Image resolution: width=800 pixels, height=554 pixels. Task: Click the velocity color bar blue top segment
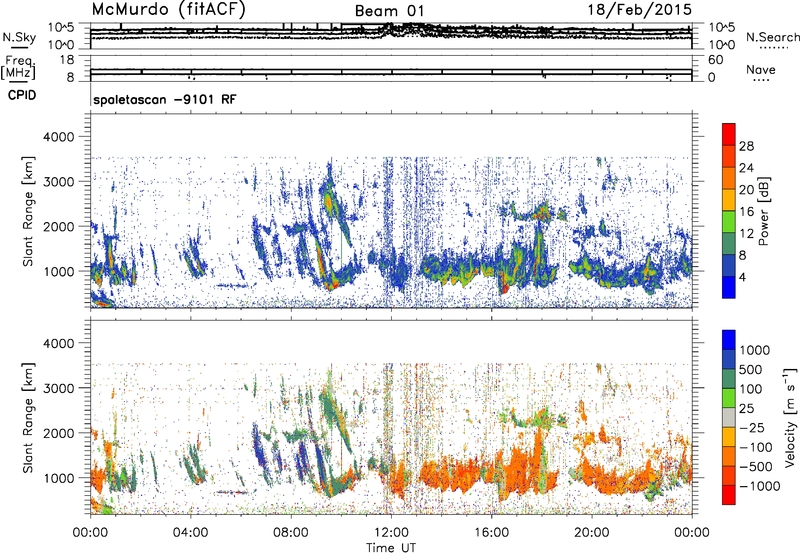coord(729,340)
